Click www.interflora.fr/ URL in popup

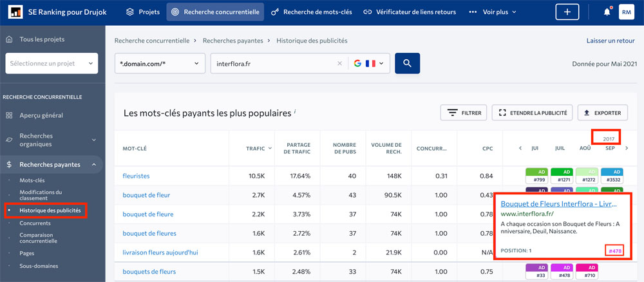[x=527, y=214]
